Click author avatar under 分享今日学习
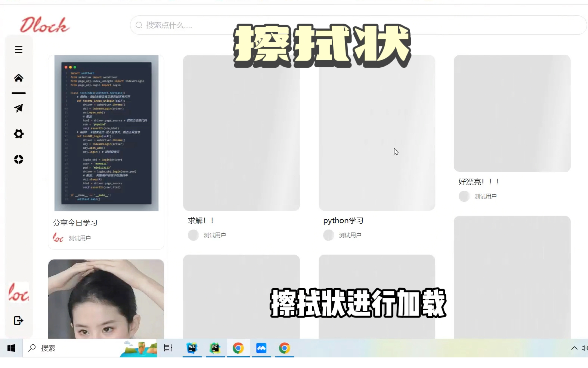588x368 pixels. click(x=58, y=238)
